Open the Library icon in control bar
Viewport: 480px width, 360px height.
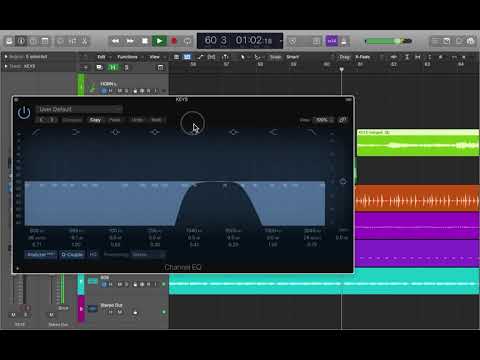pos(9,41)
